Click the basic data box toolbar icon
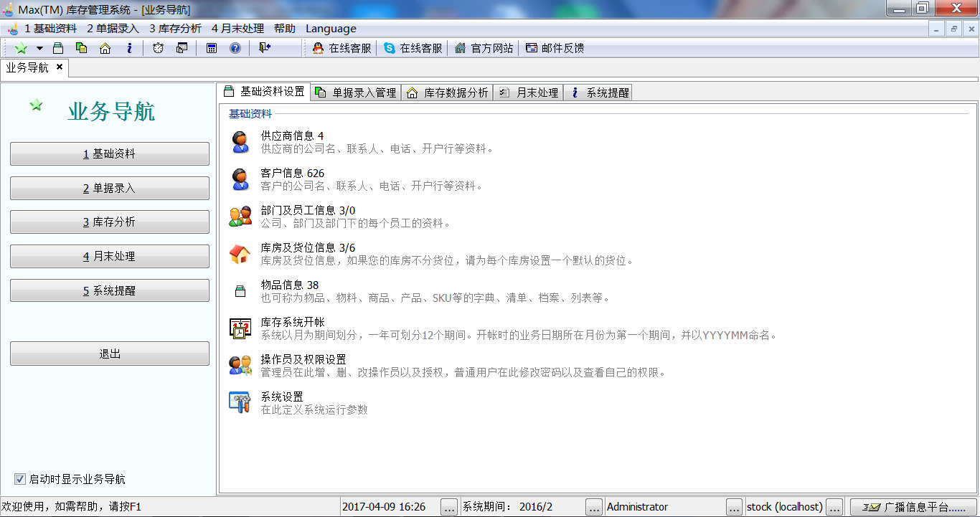 (x=58, y=48)
